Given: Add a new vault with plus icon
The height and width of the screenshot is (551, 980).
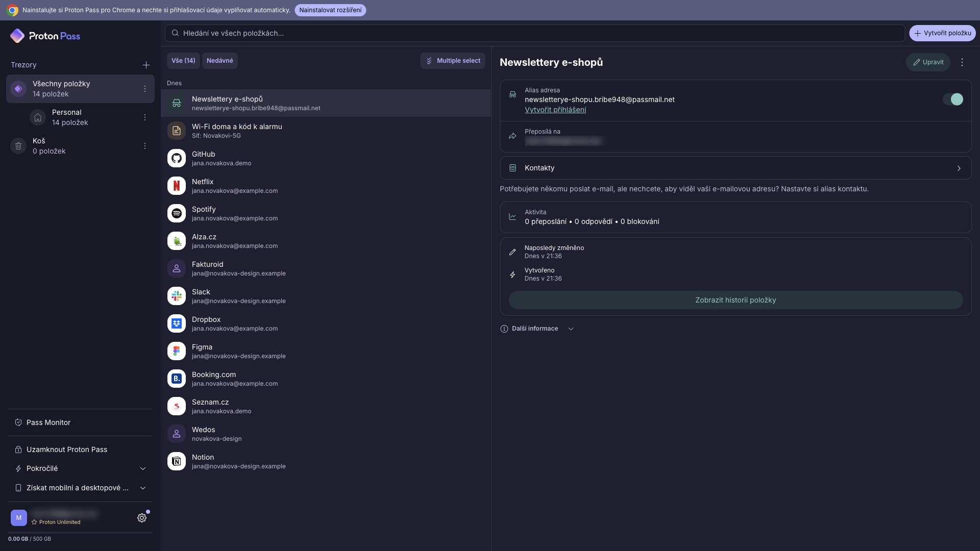Looking at the screenshot, I should coord(146,65).
